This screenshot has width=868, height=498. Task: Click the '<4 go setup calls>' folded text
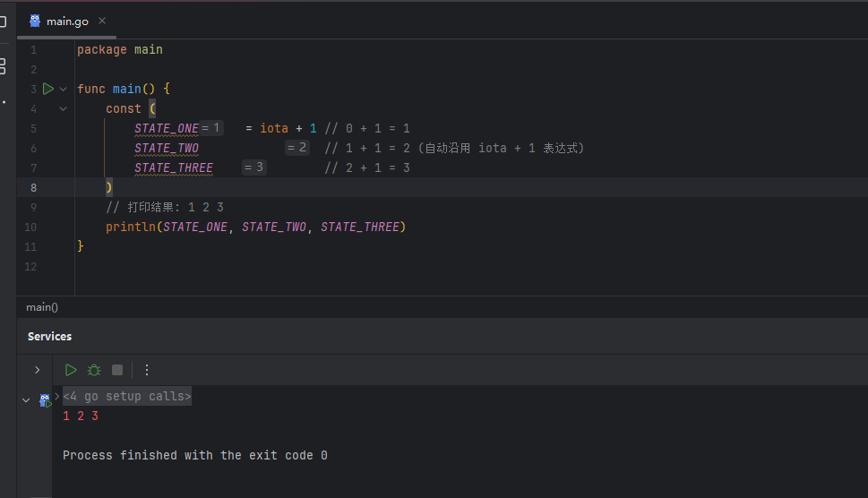[x=127, y=396]
